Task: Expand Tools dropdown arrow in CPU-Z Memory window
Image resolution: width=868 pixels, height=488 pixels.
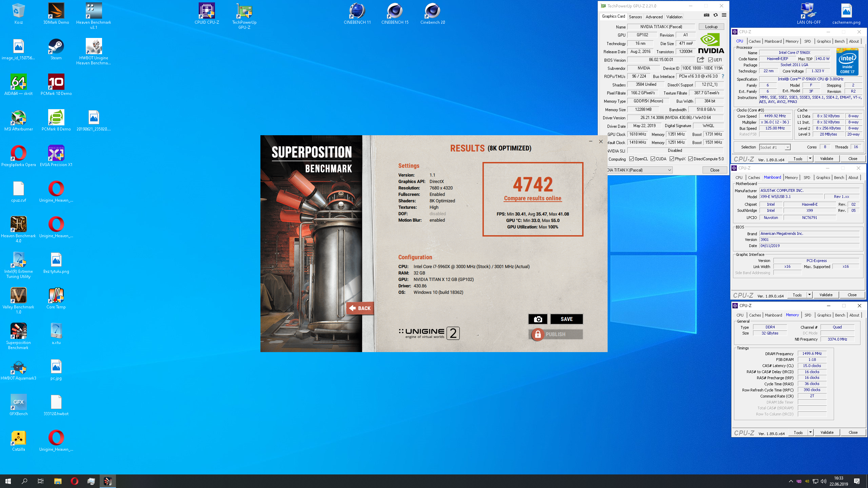Action: (810, 432)
